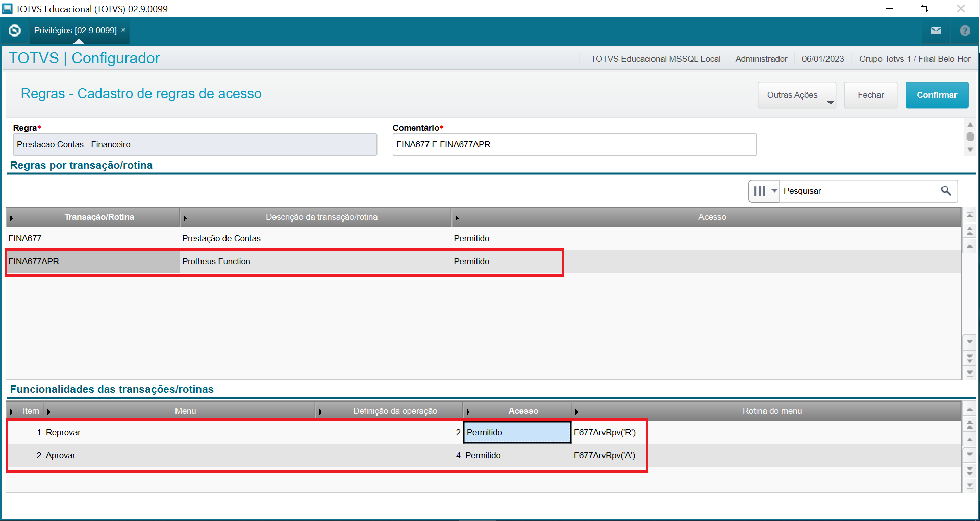
Task: Expand the column settings dropdown arrow near Pesquisar
Action: point(774,191)
